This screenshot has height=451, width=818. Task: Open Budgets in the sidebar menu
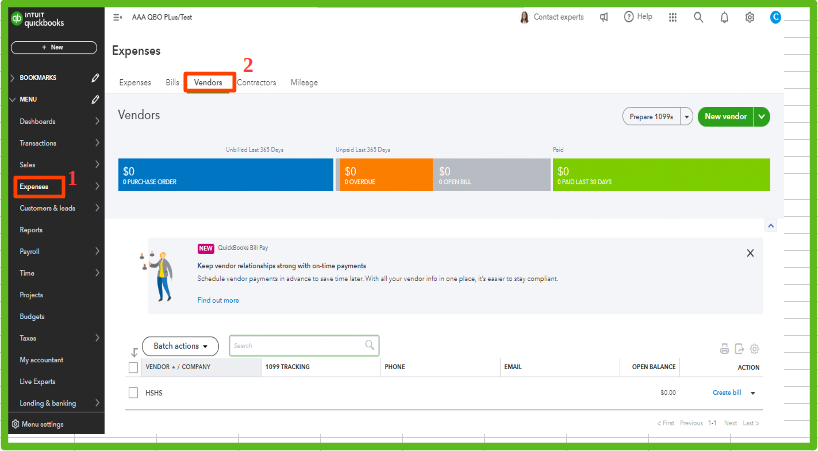32,316
